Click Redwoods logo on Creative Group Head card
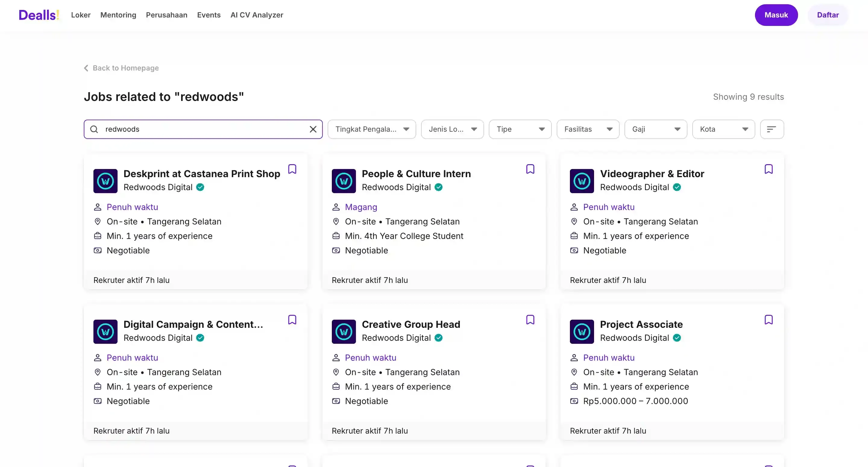 [344, 331]
